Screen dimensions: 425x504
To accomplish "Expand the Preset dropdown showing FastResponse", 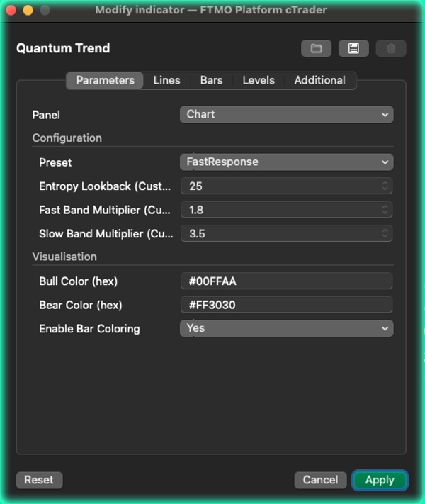I will pyautogui.click(x=287, y=162).
